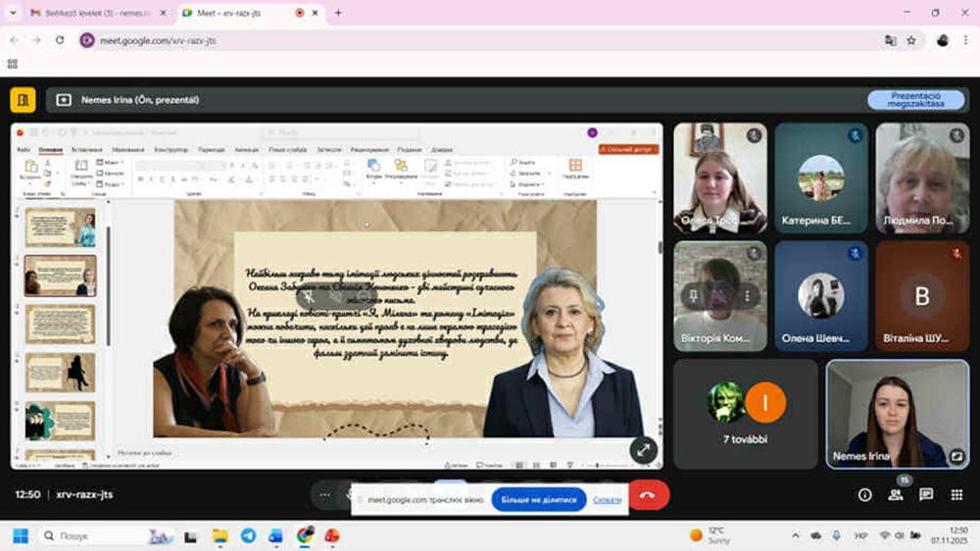
Task: Pin Вікторія Ком's video tile
Action: tap(694, 295)
